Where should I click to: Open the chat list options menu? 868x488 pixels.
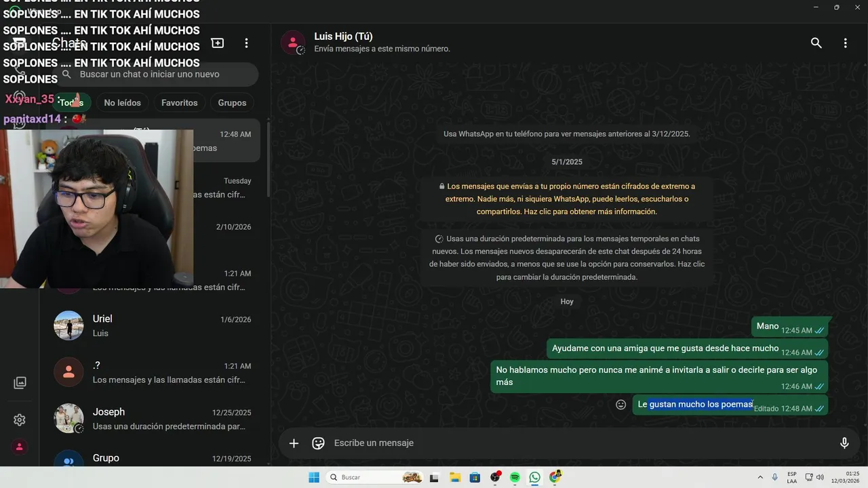tap(246, 43)
